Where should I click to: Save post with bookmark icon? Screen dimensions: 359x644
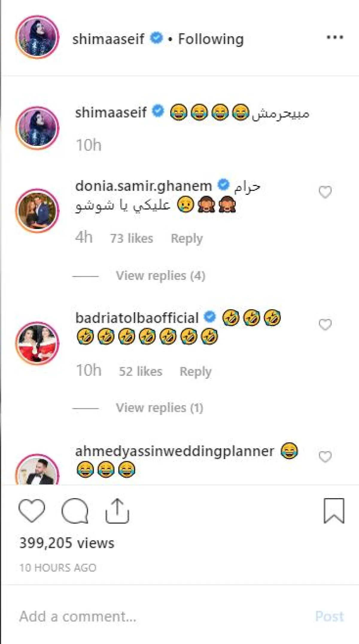point(334,511)
